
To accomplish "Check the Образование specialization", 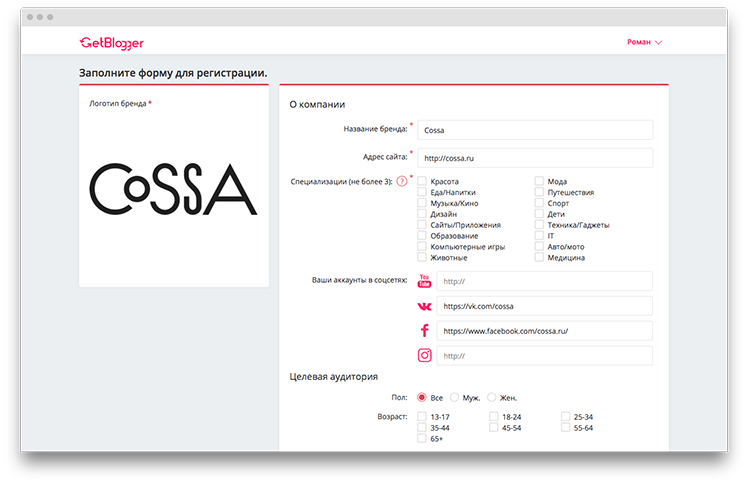I will pos(422,236).
